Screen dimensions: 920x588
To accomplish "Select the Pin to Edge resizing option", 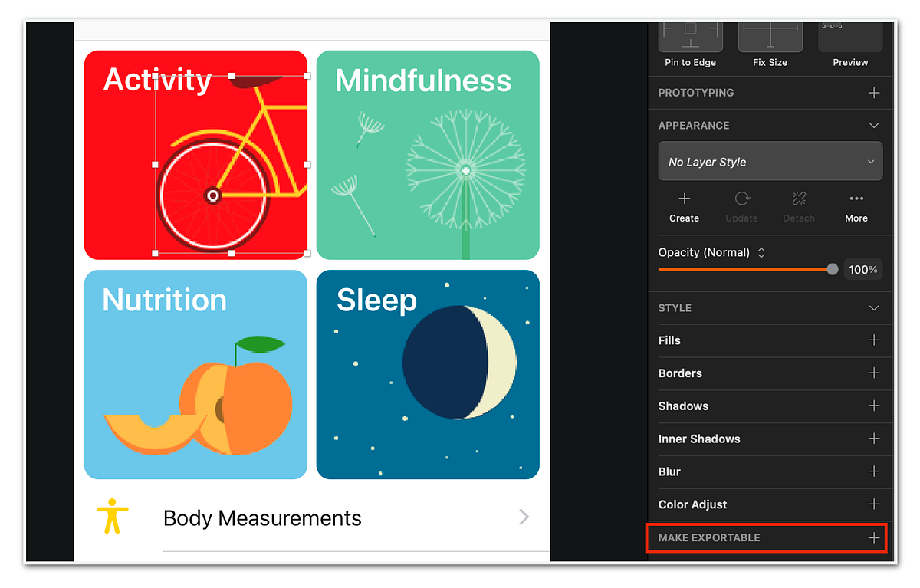I will click(x=689, y=42).
